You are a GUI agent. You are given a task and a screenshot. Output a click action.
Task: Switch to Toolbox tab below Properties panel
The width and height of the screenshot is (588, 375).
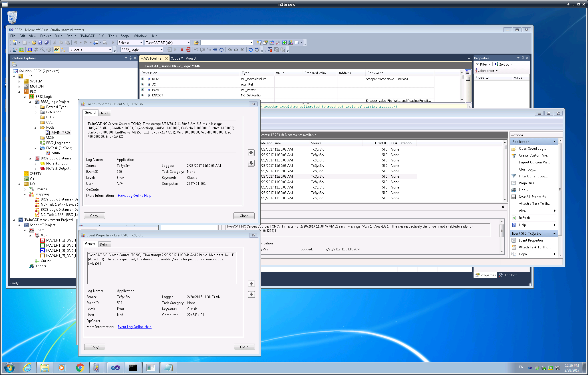[x=508, y=275]
